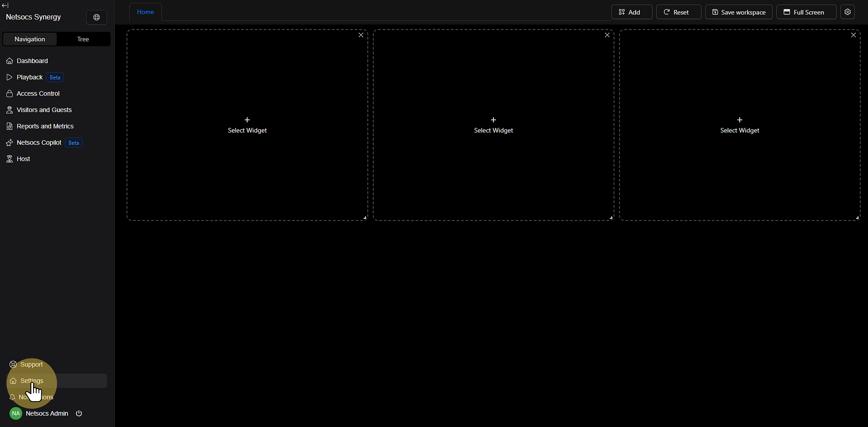Click the Add widget button
This screenshot has width=868, height=427.
click(631, 12)
